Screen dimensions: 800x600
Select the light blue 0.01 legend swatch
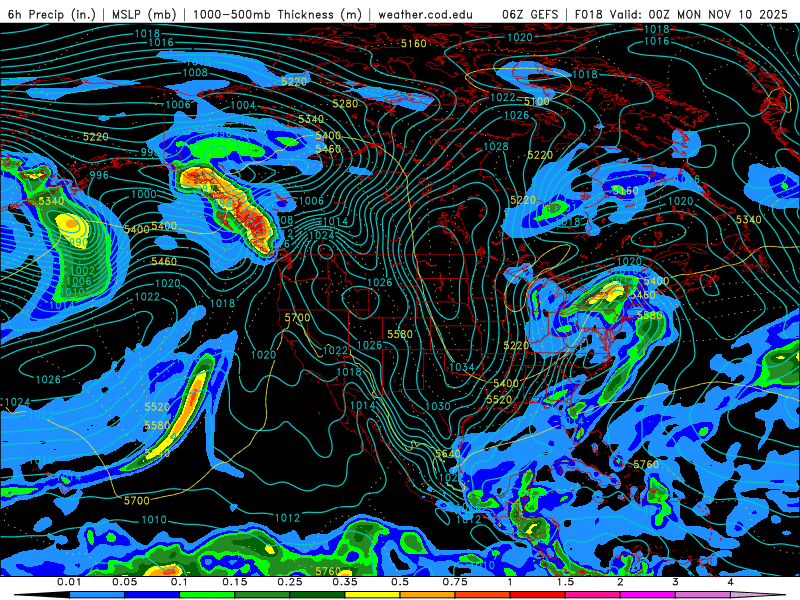pyautogui.click(x=97, y=595)
